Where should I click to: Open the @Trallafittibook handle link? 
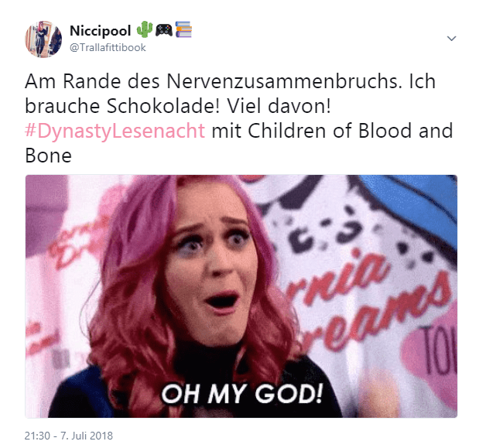point(108,48)
